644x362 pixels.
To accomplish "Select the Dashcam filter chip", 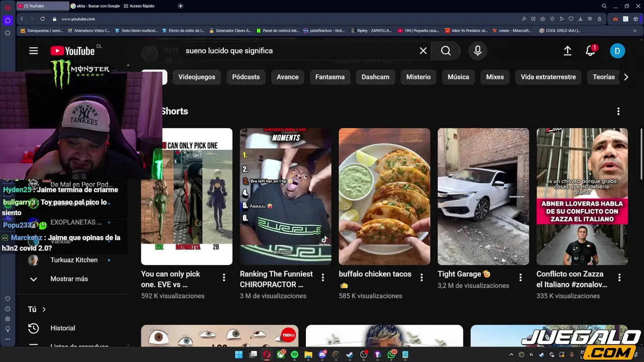I will pos(375,77).
